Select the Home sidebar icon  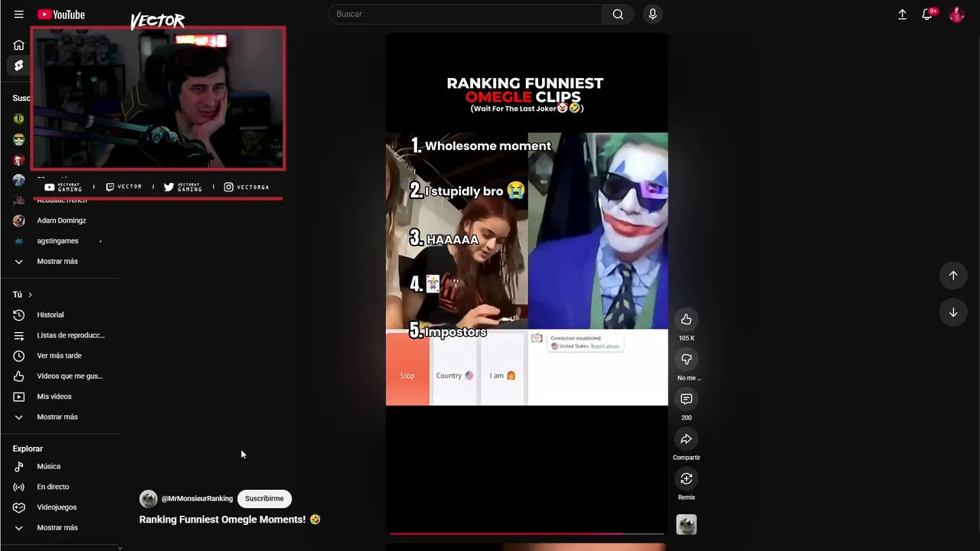[18, 45]
